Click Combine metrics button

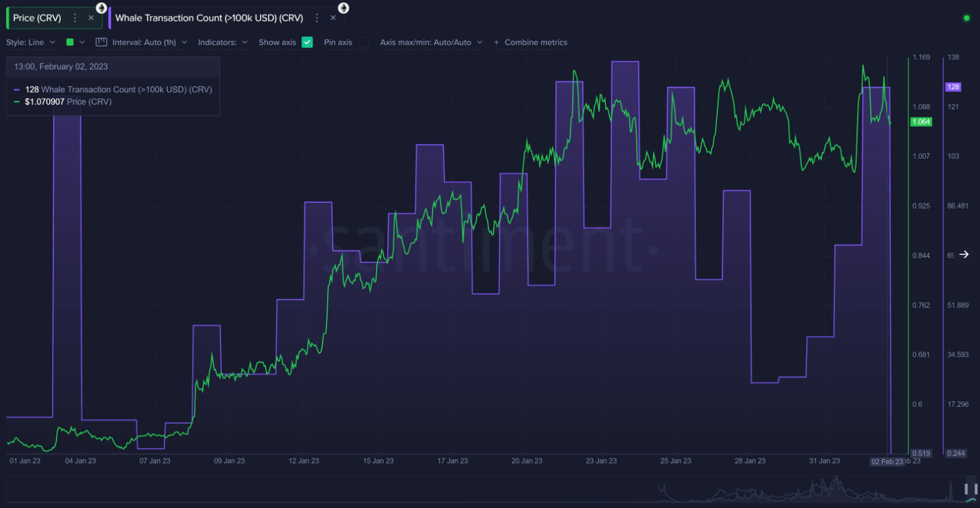tap(530, 42)
